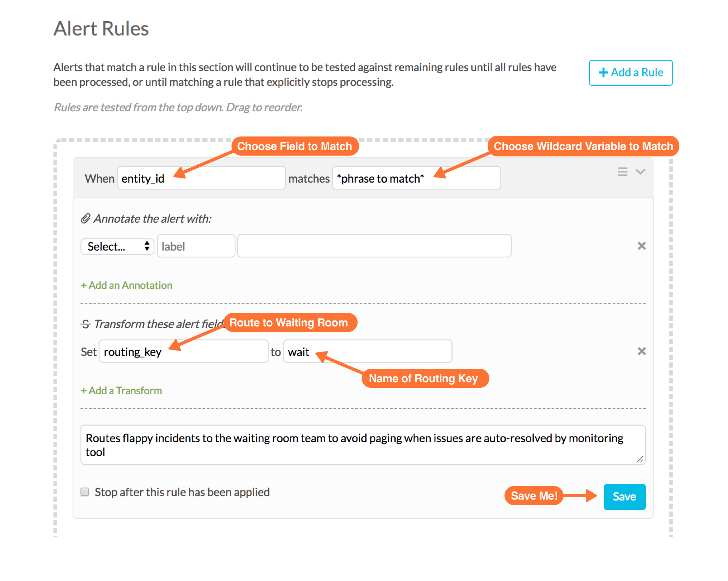The image size is (728, 581).
Task: Focus the routing_key transform field
Action: (184, 351)
